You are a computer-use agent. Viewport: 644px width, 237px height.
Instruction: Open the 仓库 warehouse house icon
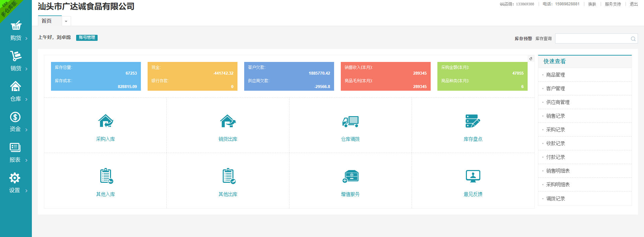16,86
